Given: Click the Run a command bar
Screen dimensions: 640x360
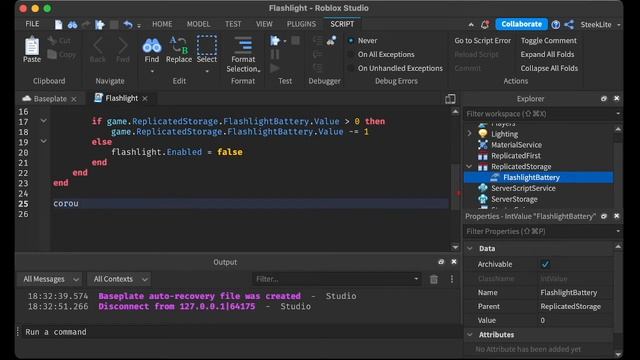Looking at the screenshot, I should 241,332.
